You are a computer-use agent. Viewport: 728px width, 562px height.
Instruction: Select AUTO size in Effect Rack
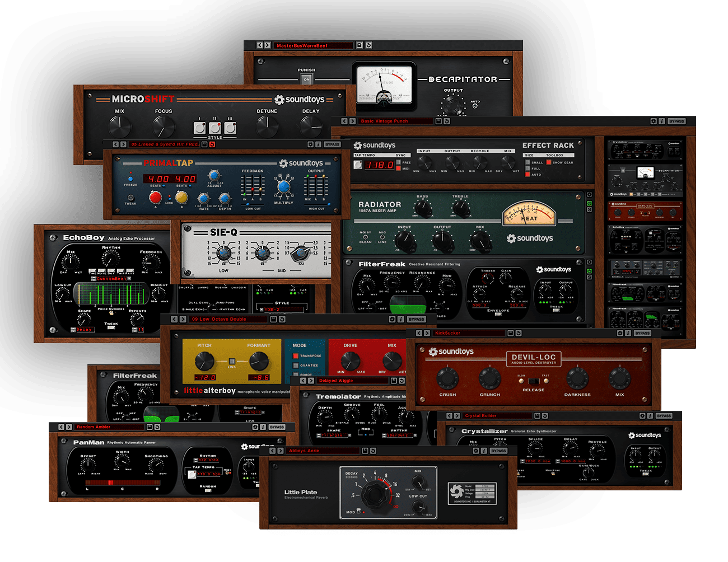pyautogui.click(x=528, y=175)
